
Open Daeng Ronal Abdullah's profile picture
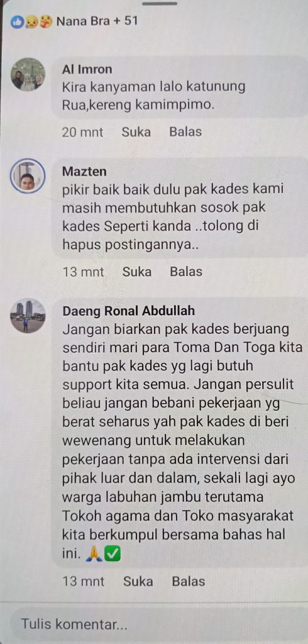coord(28,316)
